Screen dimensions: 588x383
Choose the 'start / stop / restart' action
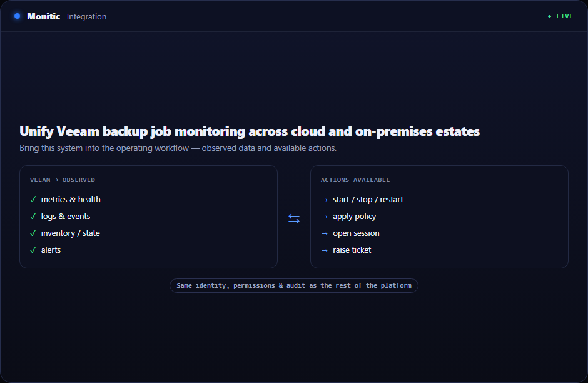[368, 199]
